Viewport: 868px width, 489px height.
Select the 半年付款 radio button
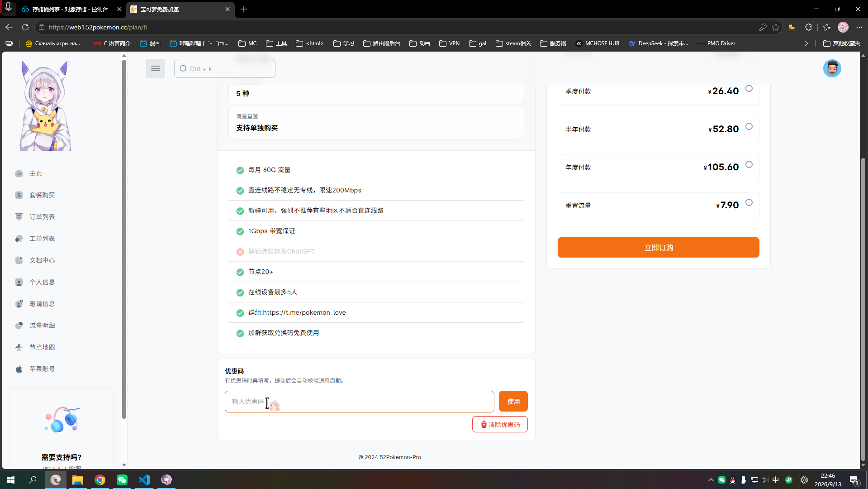coord(749,127)
